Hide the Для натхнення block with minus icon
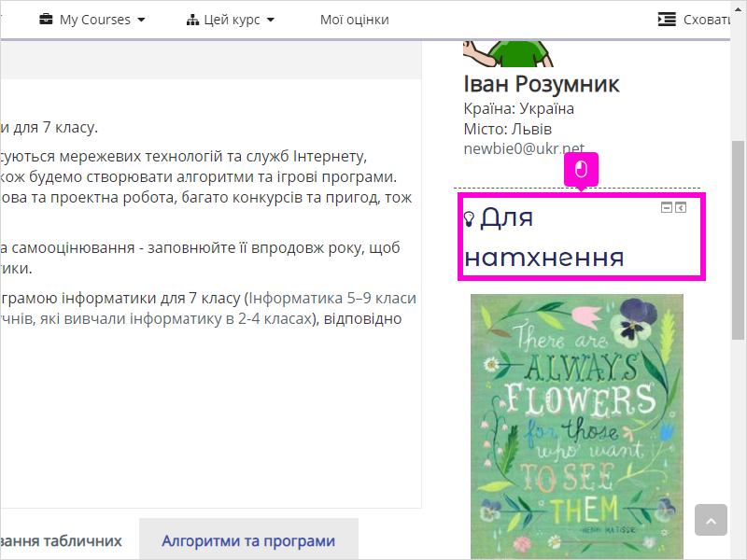Image resolution: width=747 pixels, height=560 pixels. (667, 207)
